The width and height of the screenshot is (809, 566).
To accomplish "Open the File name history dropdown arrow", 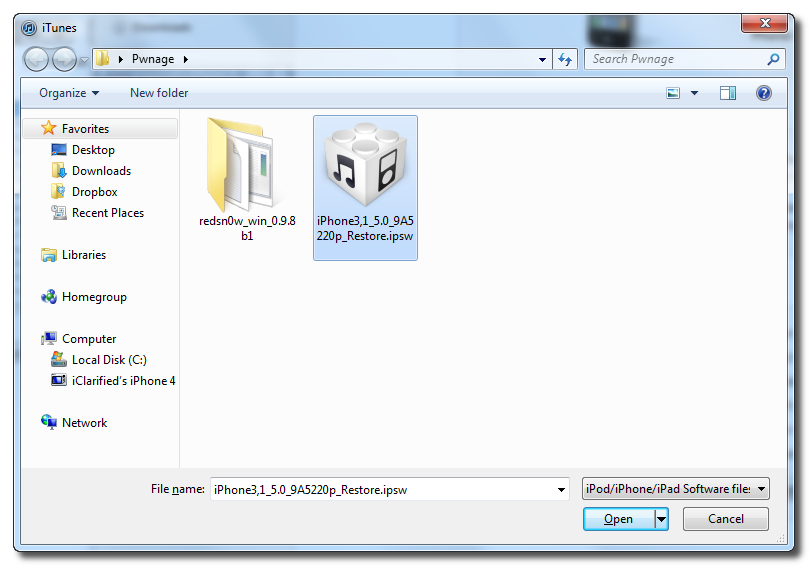I will coord(561,489).
